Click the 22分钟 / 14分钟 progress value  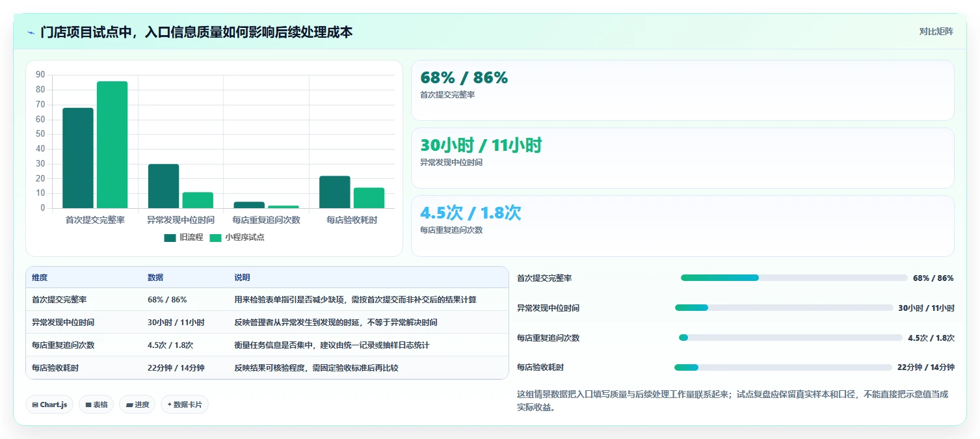pos(925,367)
